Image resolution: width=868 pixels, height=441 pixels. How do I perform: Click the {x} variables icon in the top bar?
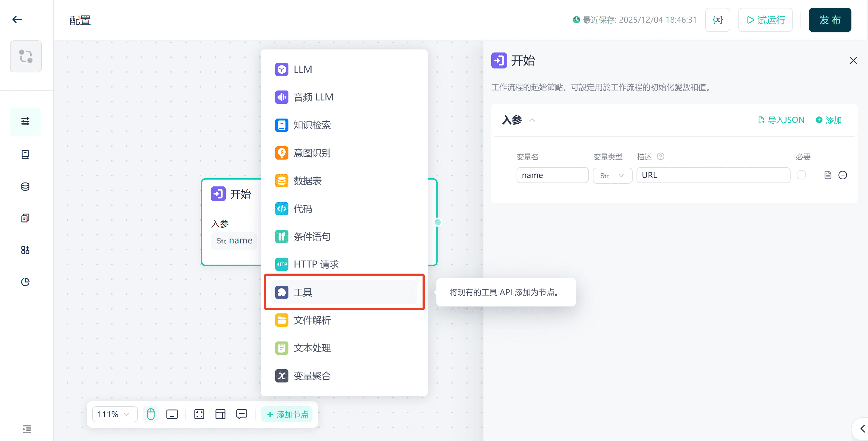(717, 20)
